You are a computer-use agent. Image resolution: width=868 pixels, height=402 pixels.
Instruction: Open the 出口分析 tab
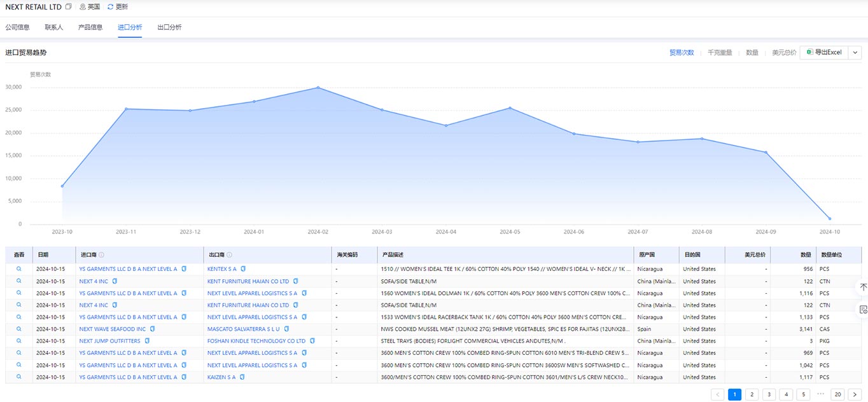click(169, 27)
